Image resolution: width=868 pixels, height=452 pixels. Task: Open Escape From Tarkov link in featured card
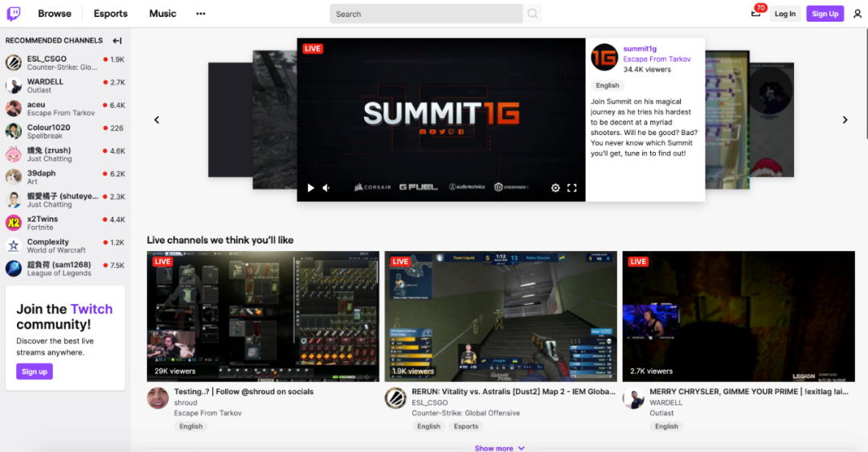coord(657,59)
